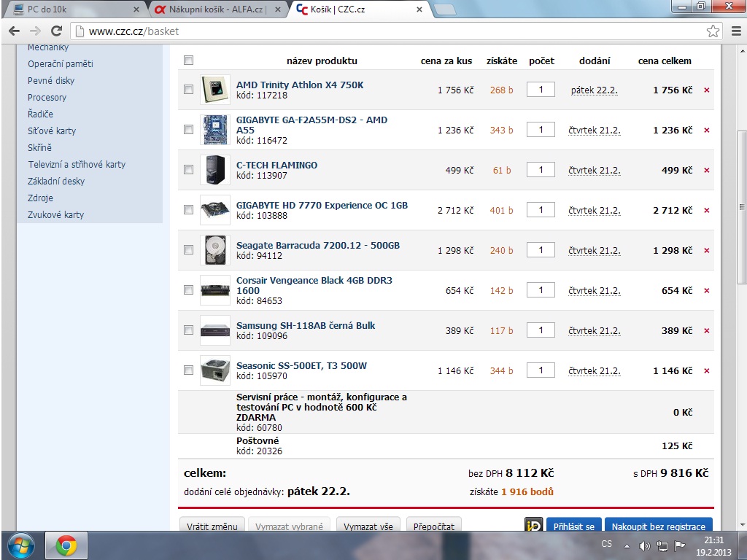The height and width of the screenshot is (560, 747).
Task: Check the GIGABYTE HD 7770 row checkbox
Action: (189, 209)
